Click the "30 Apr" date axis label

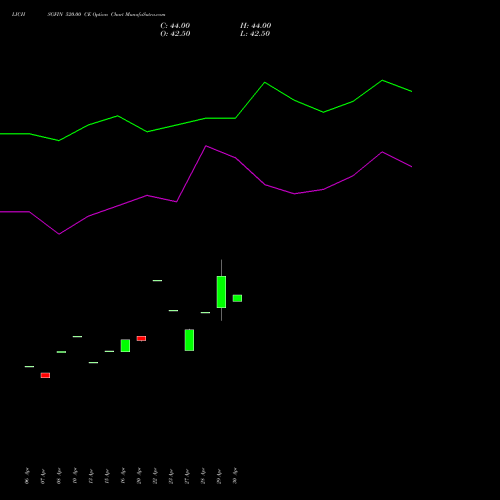(x=235, y=476)
